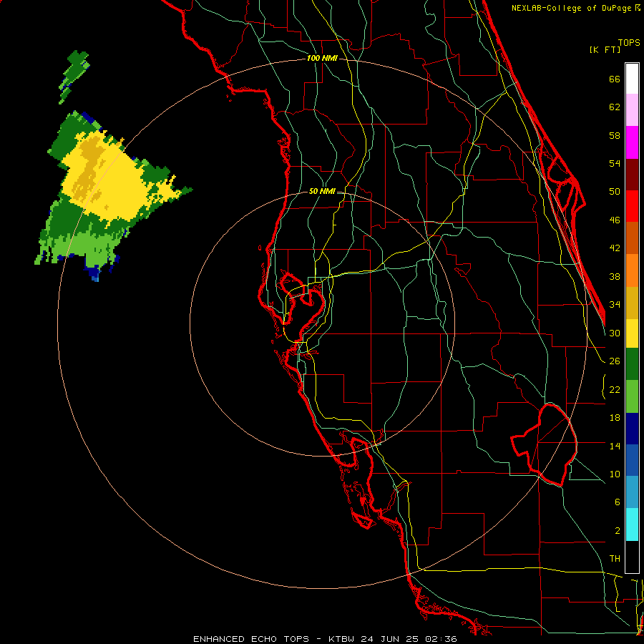The width and height of the screenshot is (644, 644).
Task: Click the 6 legend value
Action: coord(617,502)
